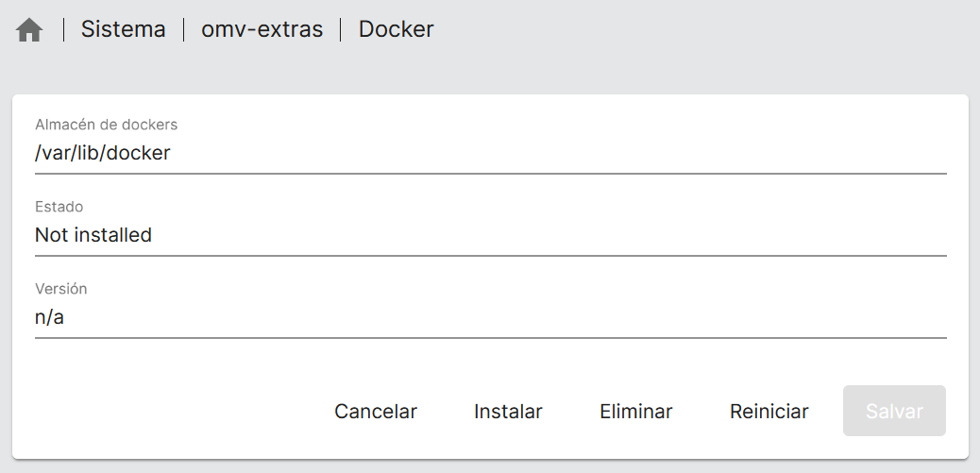This screenshot has width=980, height=473.
Task: Go to the home dashboard icon
Action: pos(29,30)
